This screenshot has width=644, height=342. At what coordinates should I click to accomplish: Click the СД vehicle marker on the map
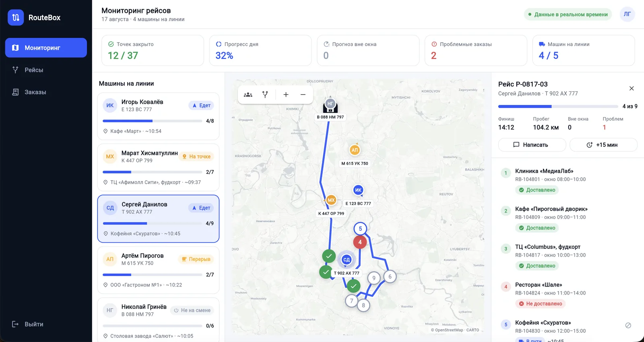(347, 260)
